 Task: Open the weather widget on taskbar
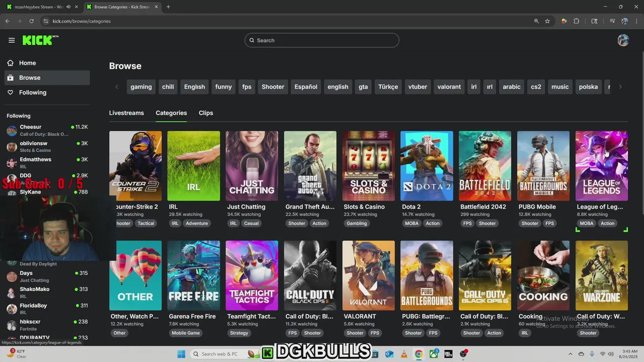15,354
